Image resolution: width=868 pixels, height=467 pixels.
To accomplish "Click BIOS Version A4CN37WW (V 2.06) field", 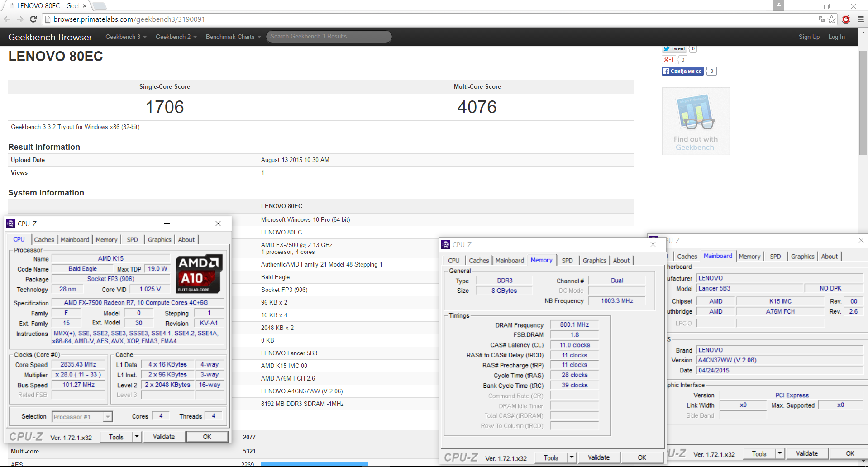I will point(779,360).
